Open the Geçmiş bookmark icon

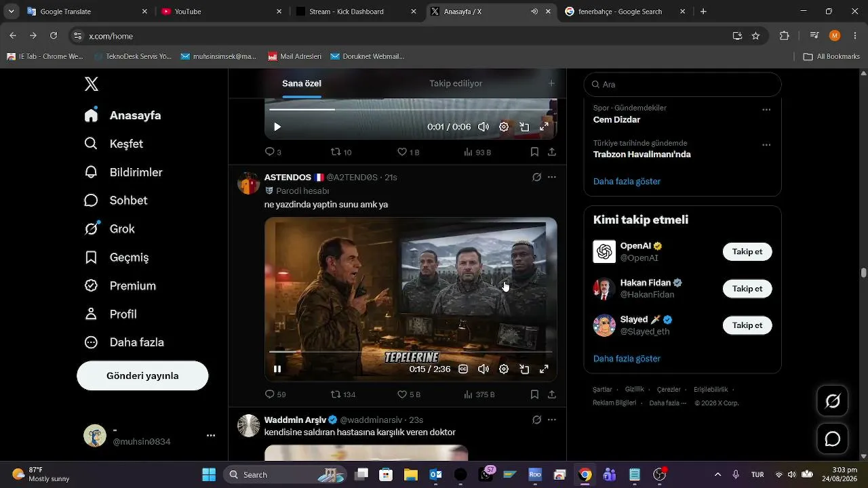point(91,258)
